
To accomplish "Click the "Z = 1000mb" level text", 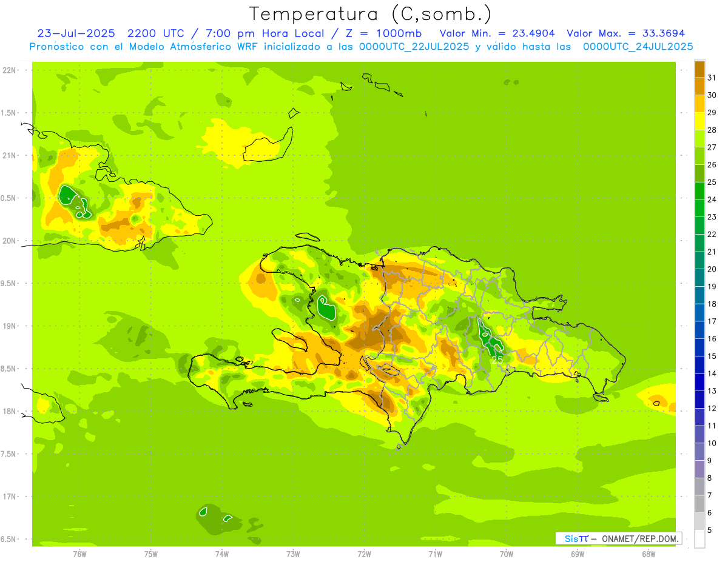I will pos(385,33).
